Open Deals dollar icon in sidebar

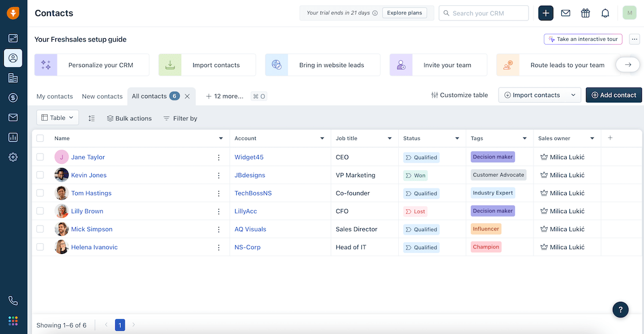[x=13, y=98]
